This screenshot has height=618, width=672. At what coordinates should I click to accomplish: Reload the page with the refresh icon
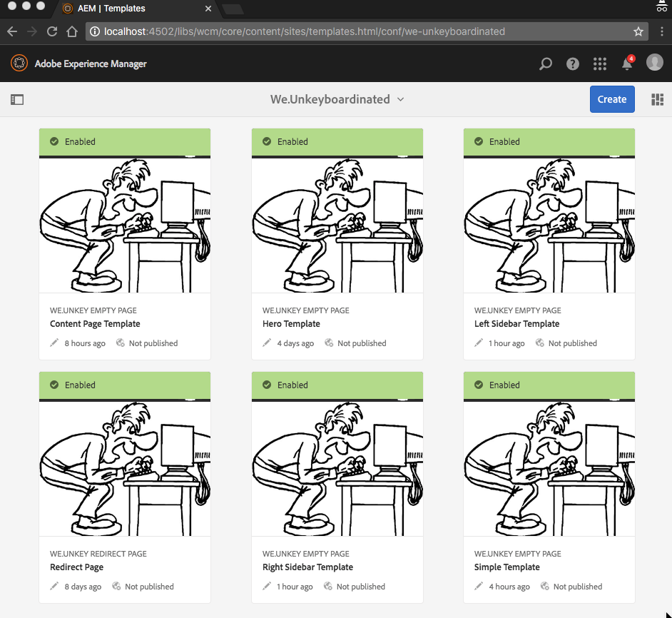click(52, 31)
